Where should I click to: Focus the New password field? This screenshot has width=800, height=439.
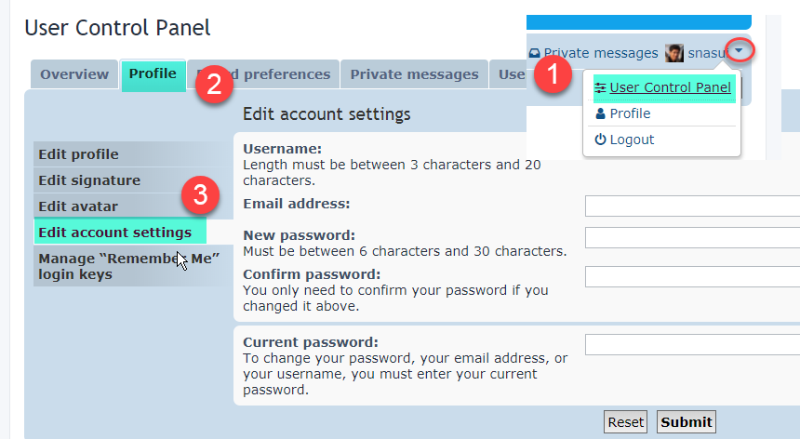click(692, 238)
